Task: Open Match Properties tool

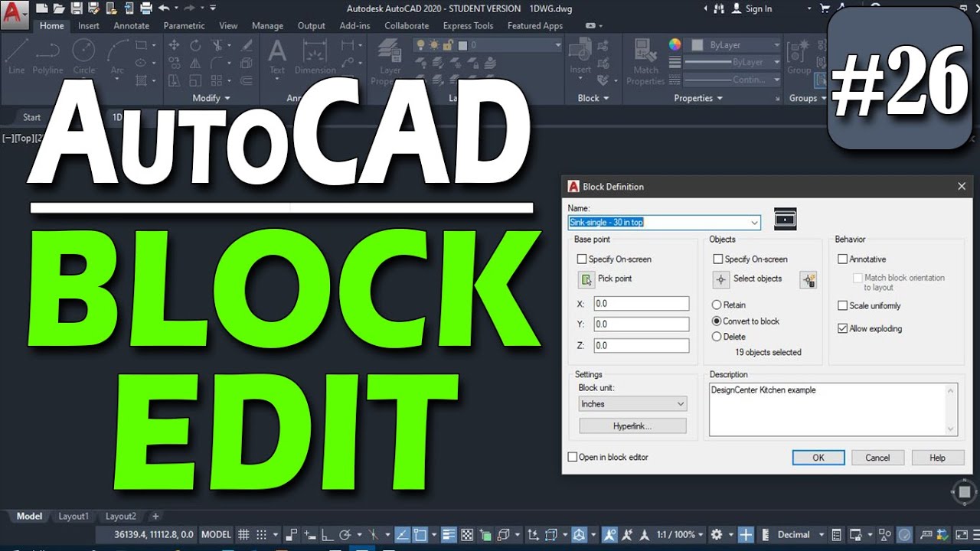Action: click(x=645, y=61)
